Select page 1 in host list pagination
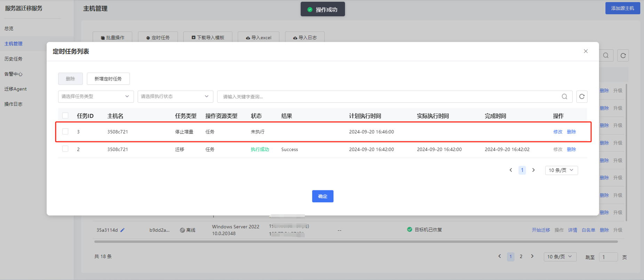Viewport: 644px width, 280px height. (x=510, y=257)
